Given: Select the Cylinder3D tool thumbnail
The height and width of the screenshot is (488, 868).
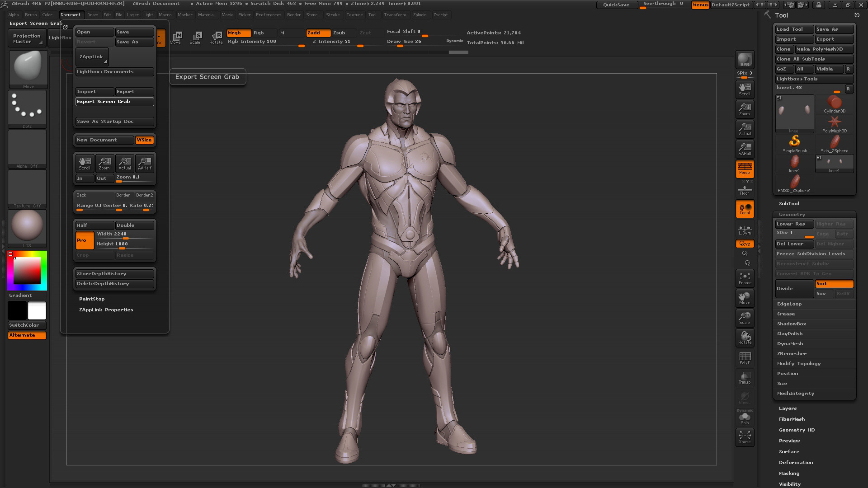Looking at the screenshot, I should click(834, 104).
